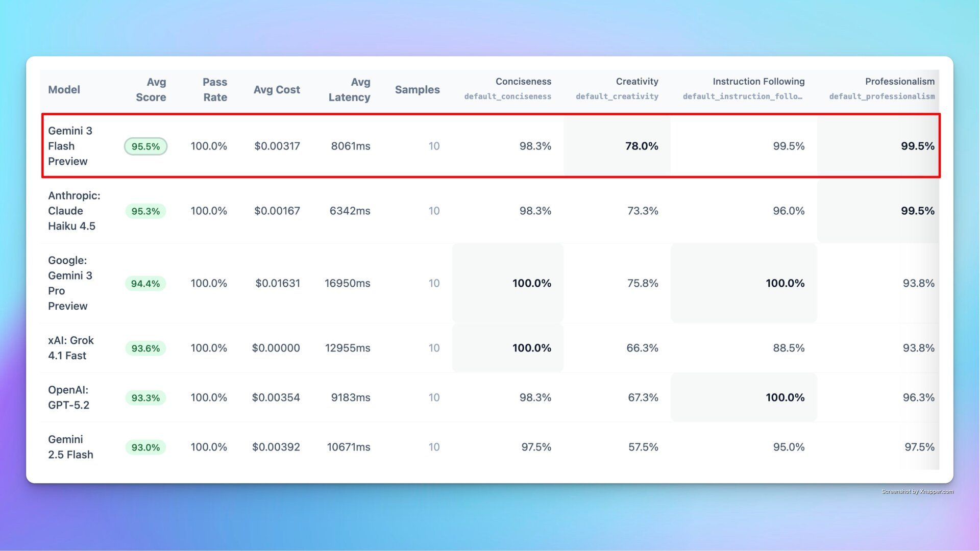Image resolution: width=980 pixels, height=551 pixels.
Task: Open the OpenAI GPT-5.2 model row
Action: tap(68, 397)
